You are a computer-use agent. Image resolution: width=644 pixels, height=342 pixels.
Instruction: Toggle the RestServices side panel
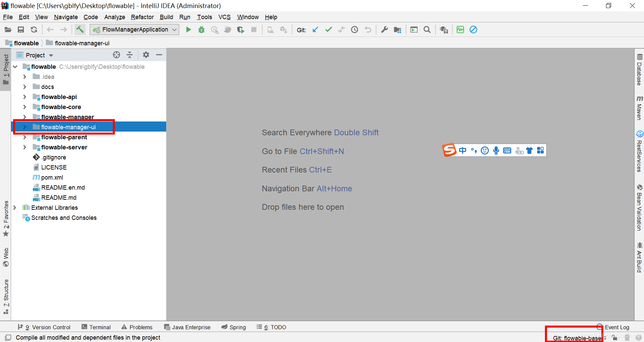(639, 151)
